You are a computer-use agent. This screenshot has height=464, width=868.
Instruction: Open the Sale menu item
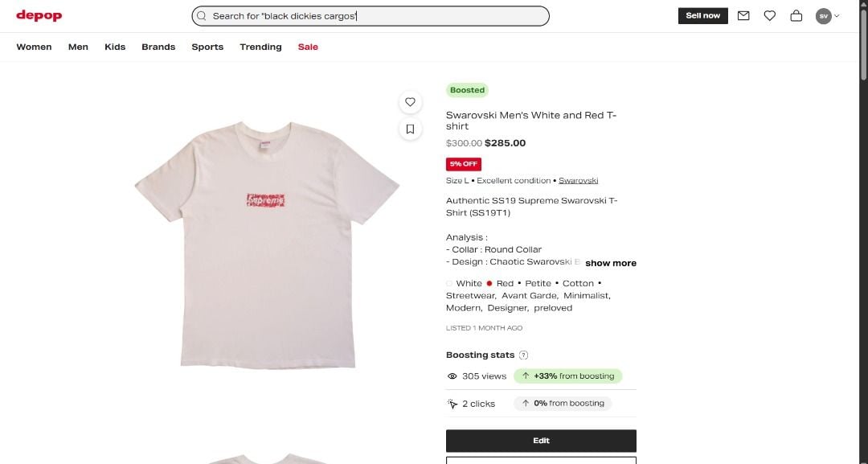pos(308,47)
